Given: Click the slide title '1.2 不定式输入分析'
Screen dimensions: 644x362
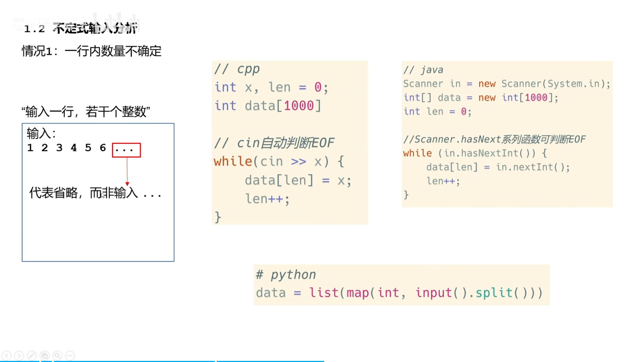Looking at the screenshot, I should [x=81, y=28].
